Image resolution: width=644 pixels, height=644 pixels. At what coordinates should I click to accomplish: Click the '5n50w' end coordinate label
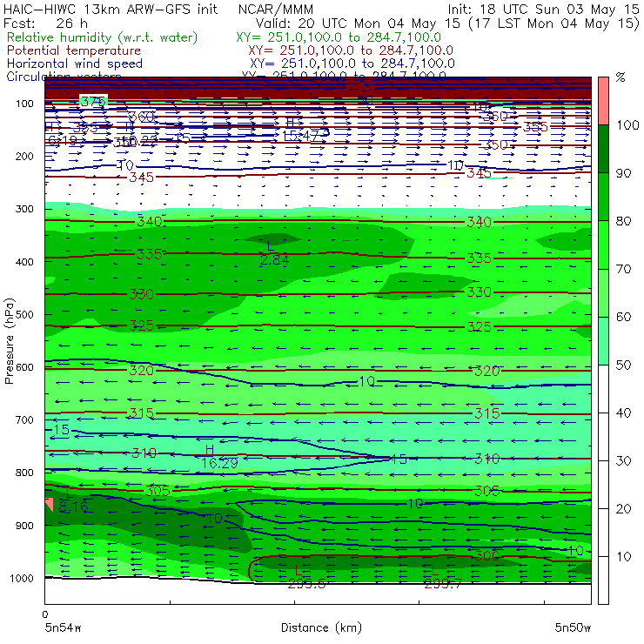click(573, 627)
